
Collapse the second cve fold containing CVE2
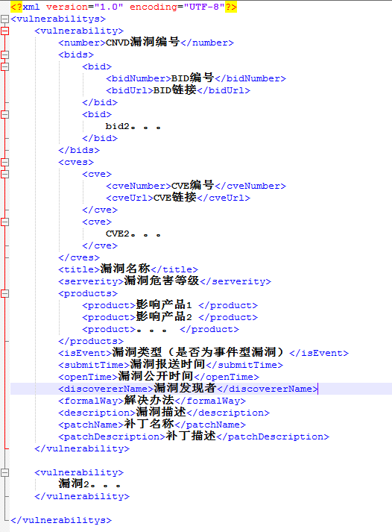click(4, 222)
